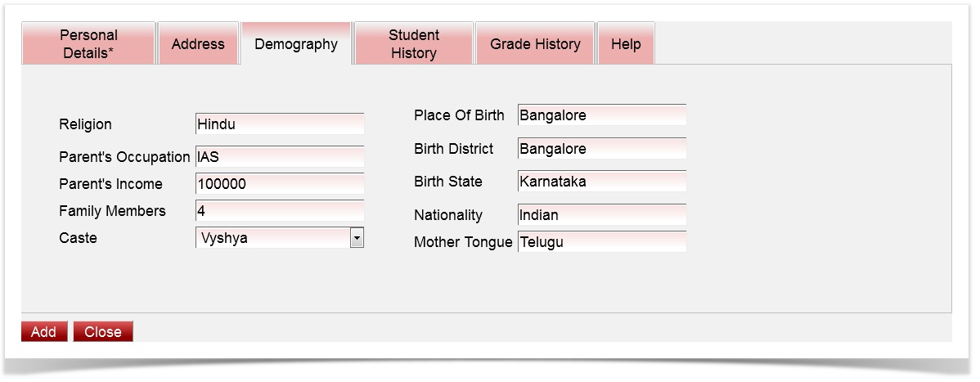The image size is (980, 382).
Task: Click the Place Of Birth field
Action: 602,115
